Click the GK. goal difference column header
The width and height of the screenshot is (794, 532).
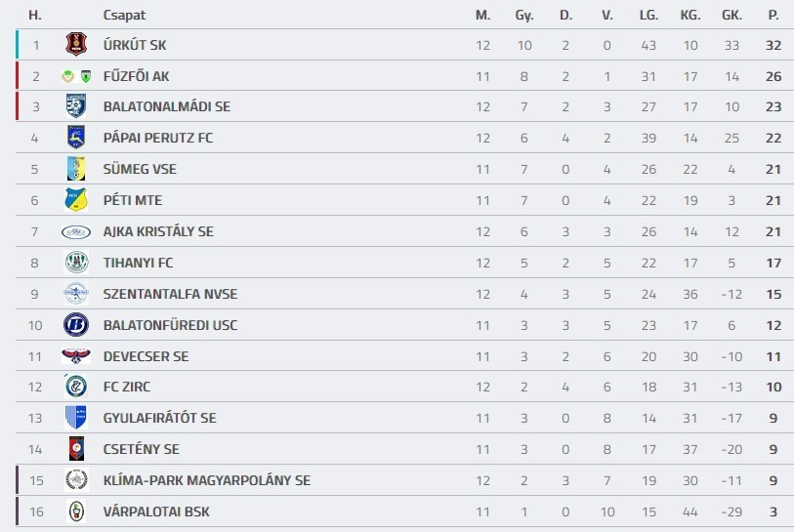[x=731, y=16]
